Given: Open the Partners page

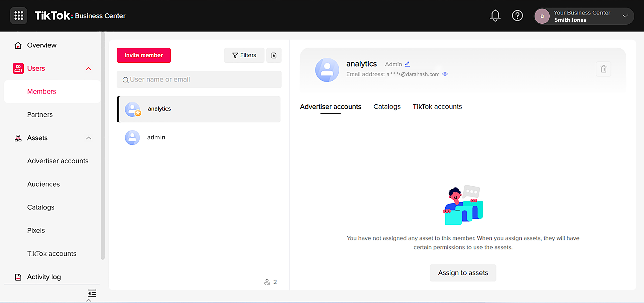Looking at the screenshot, I should (40, 115).
